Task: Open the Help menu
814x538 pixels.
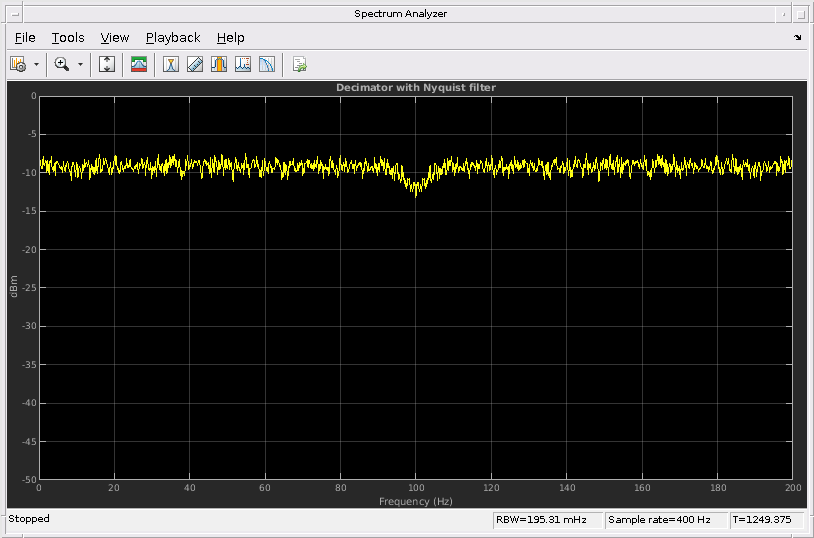Action: coord(230,37)
